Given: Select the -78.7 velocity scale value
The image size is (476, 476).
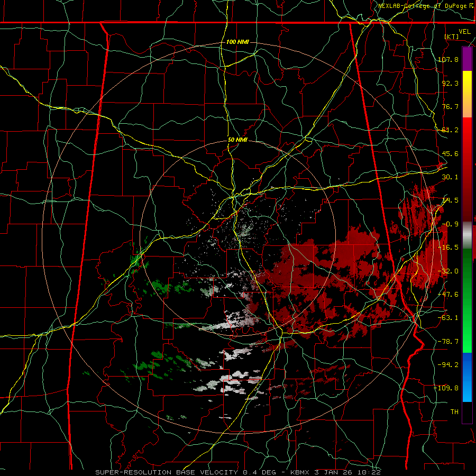Looking at the screenshot, I should tap(448, 342).
